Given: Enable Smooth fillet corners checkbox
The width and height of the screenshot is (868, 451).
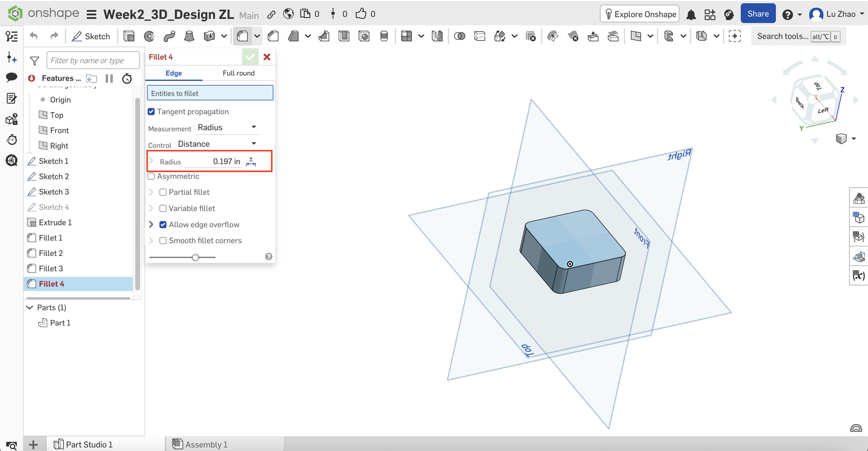Looking at the screenshot, I should (x=163, y=240).
